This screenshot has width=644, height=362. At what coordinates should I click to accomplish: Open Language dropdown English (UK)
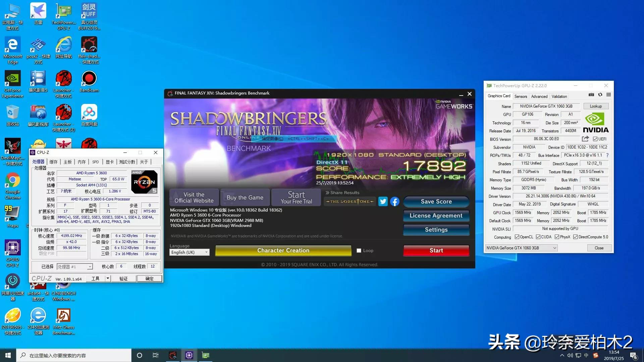point(189,252)
